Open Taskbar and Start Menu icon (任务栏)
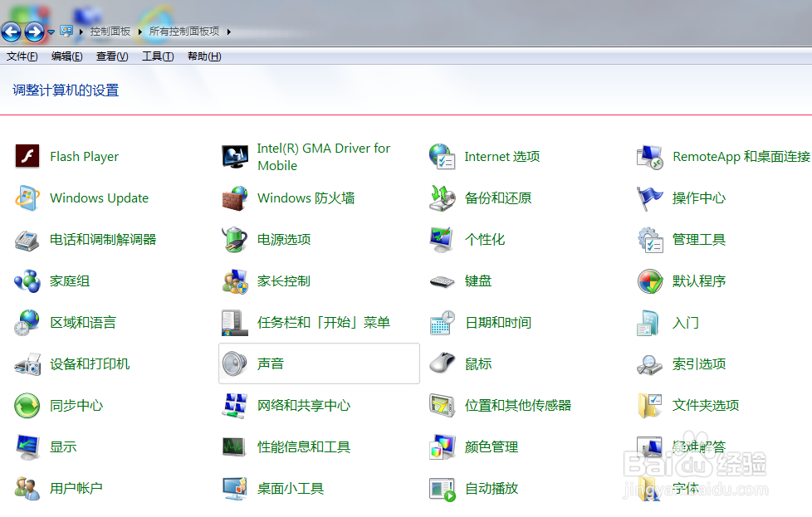Screen dimensions: 812x517 click(x=235, y=323)
